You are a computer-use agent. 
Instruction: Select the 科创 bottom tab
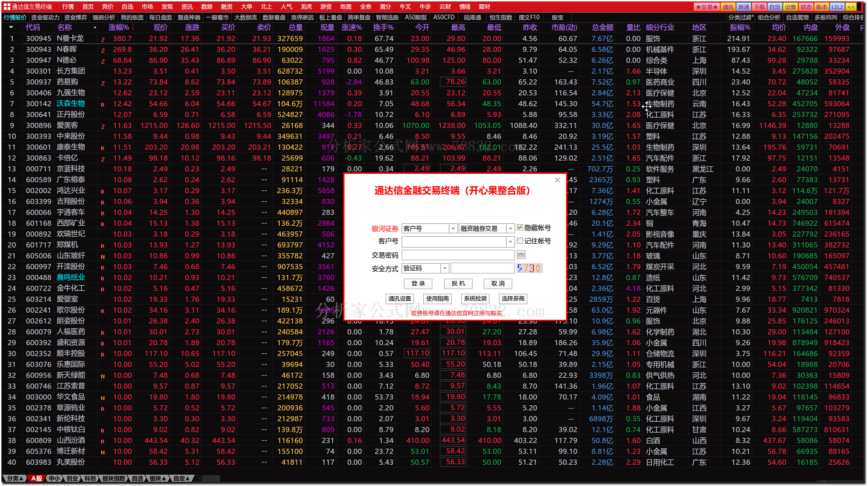pos(90,478)
